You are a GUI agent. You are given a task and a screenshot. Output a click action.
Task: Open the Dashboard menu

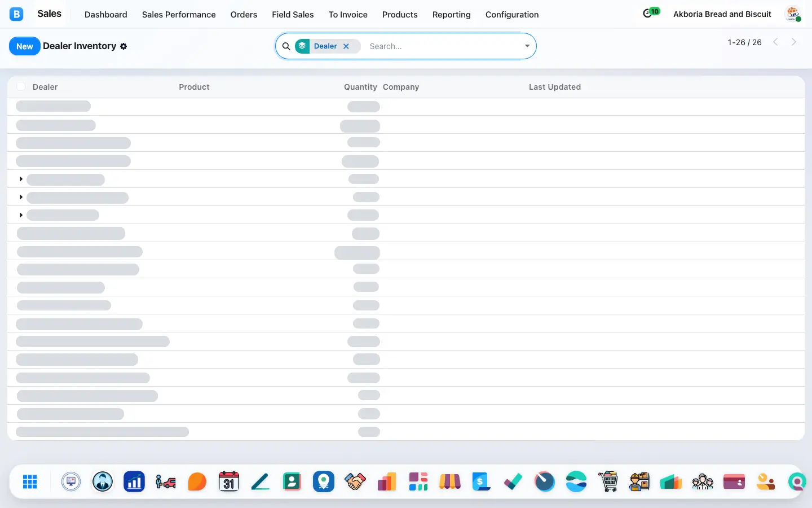(x=106, y=15)
